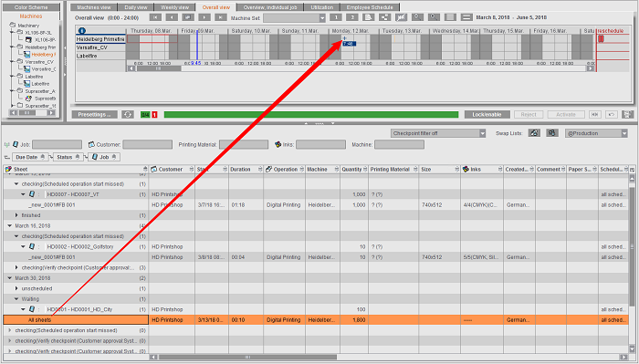Click the Customer filter input field
This screenshot has width=639, height=364.
click(x=147, y=144)
